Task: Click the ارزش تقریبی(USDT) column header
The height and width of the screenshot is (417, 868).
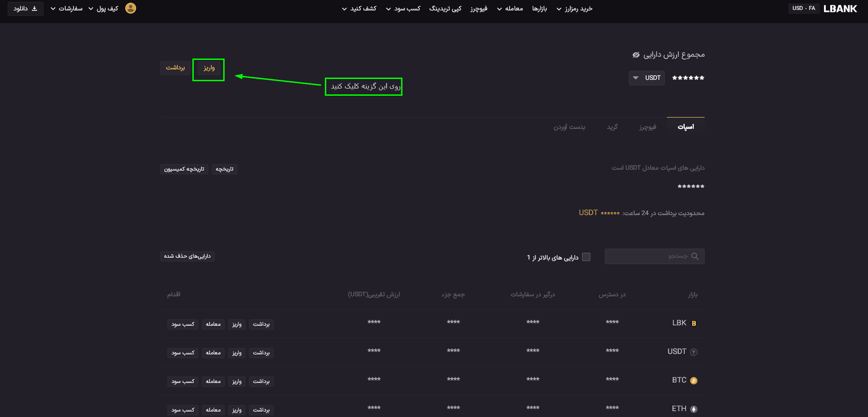Action: 374,294
